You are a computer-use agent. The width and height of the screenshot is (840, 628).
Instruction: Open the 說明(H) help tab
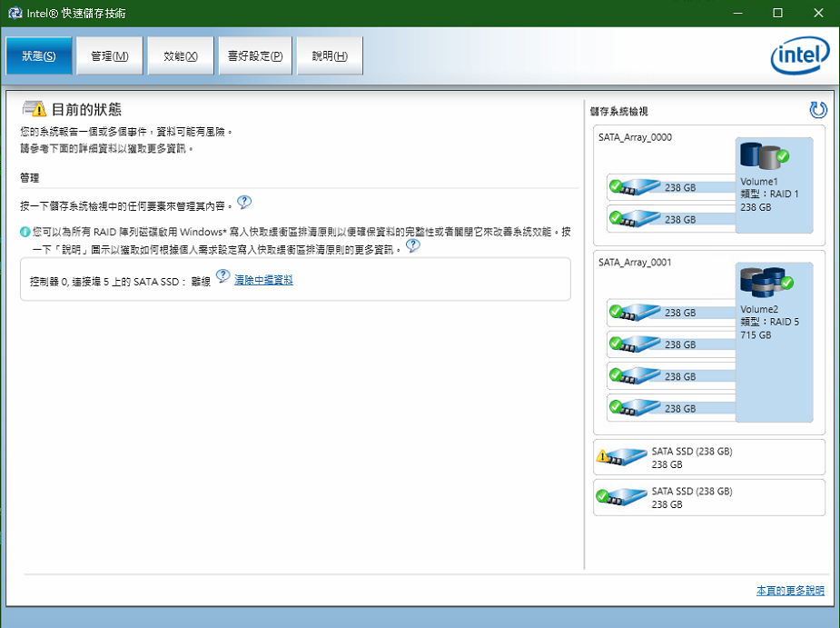point(330,55)
